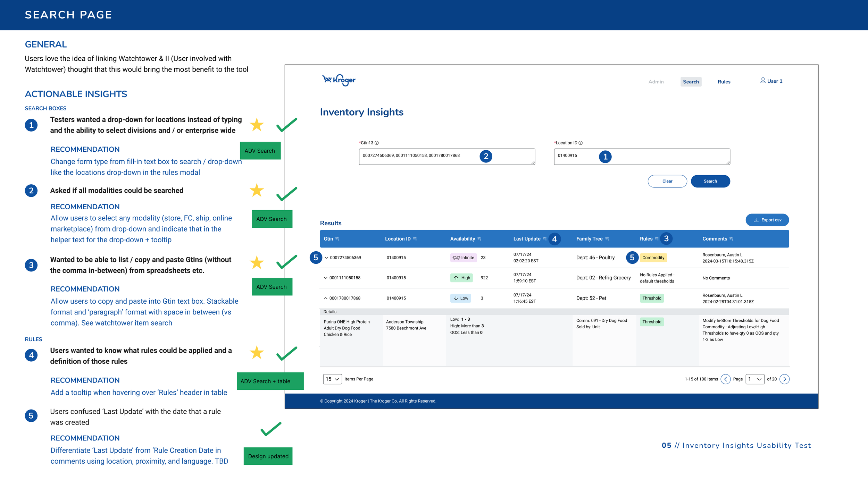Click the yellow Commodity rule tag
The image size is (868, 488).
pos(653,258)
